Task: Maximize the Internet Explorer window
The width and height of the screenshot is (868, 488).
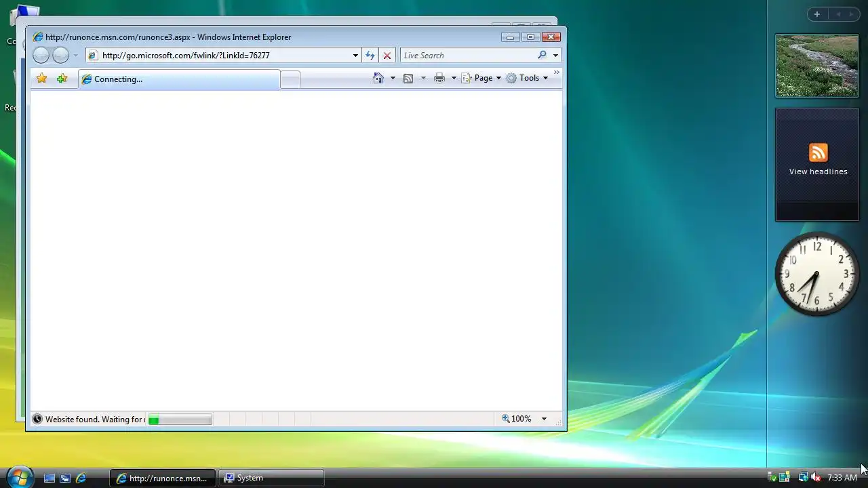Action: point(530,37)
